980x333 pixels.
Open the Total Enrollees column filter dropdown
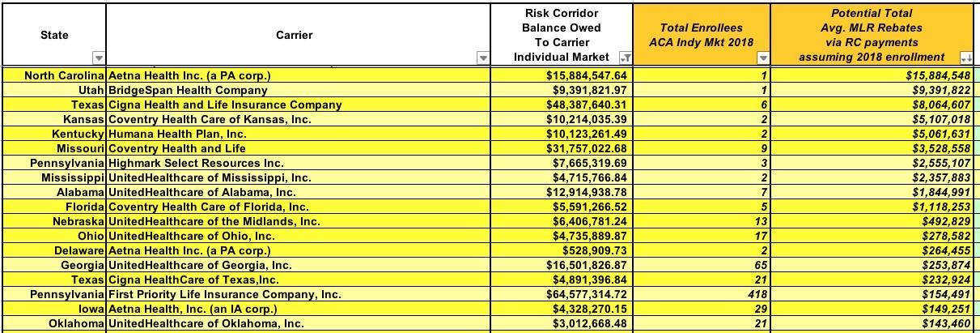[763, 58]
